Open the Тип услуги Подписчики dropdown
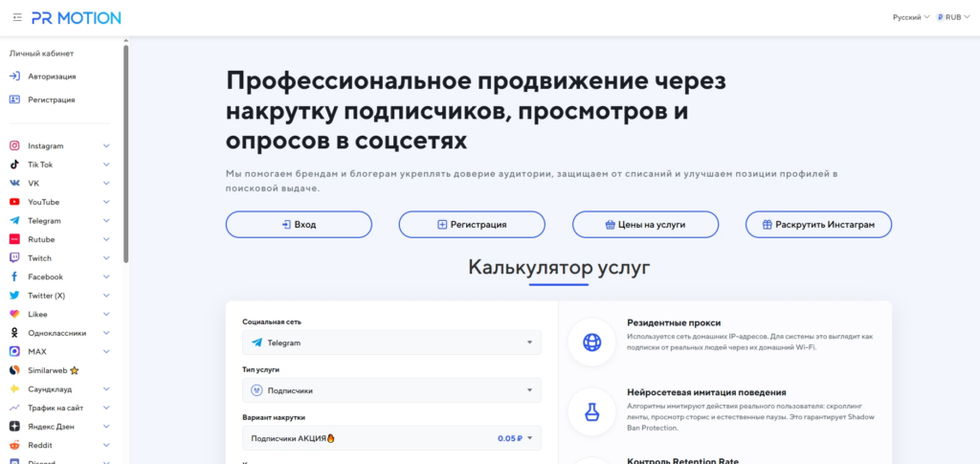Viewport: 980px width, 464px height. click(391, 390)
